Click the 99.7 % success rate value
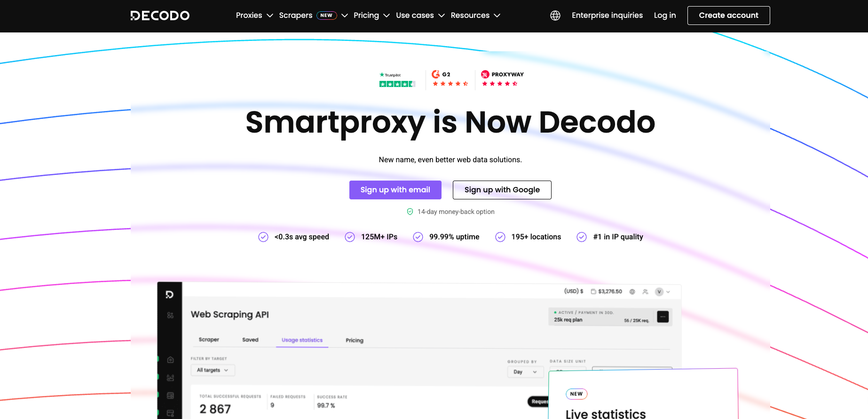This screenshot has width=868, height=419. click(x=326, y=405)
